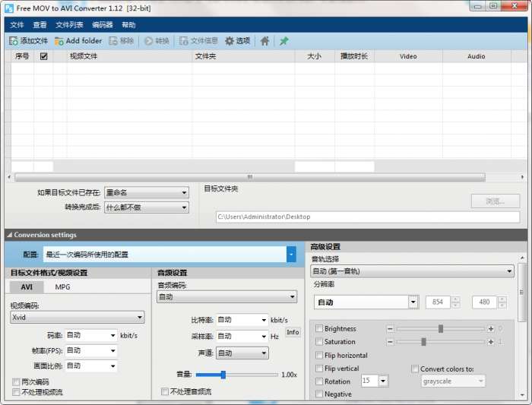Click the 浏览 browse button
The image size is (532, 405).
[x=494, y=201]
